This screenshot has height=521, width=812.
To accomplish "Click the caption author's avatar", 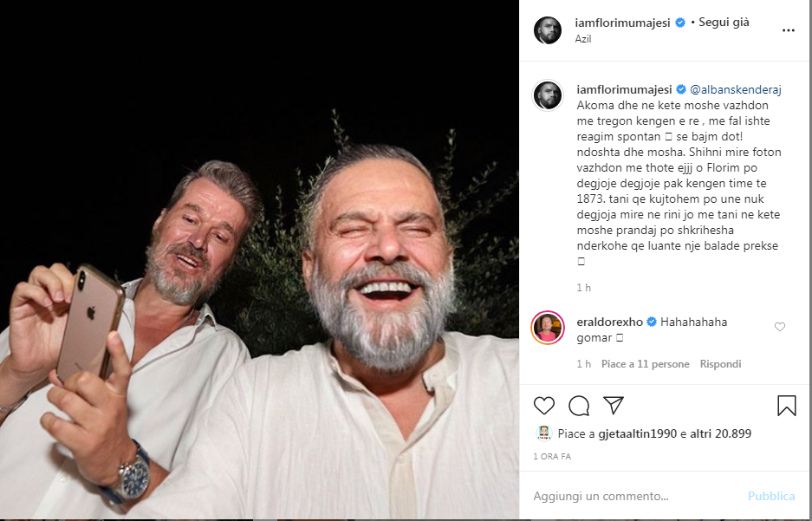I will coord(548,95).
